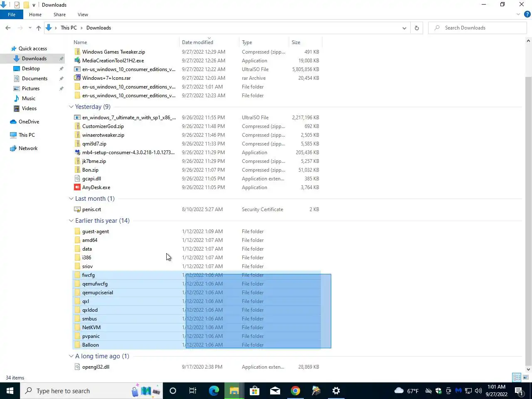Select Network in navigation pane
The width and height of the screenshot is (532, 399).
coord(28,148)
